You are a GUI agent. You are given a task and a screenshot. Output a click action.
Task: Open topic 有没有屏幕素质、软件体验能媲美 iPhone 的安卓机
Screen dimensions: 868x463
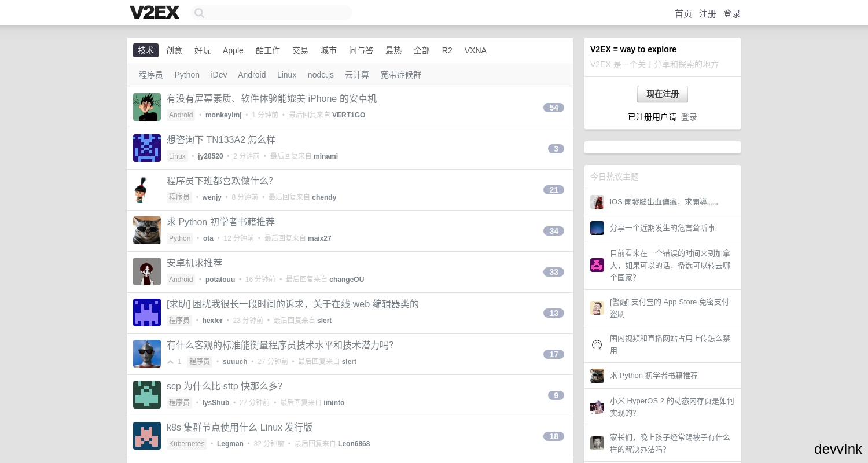click(272, 99)
